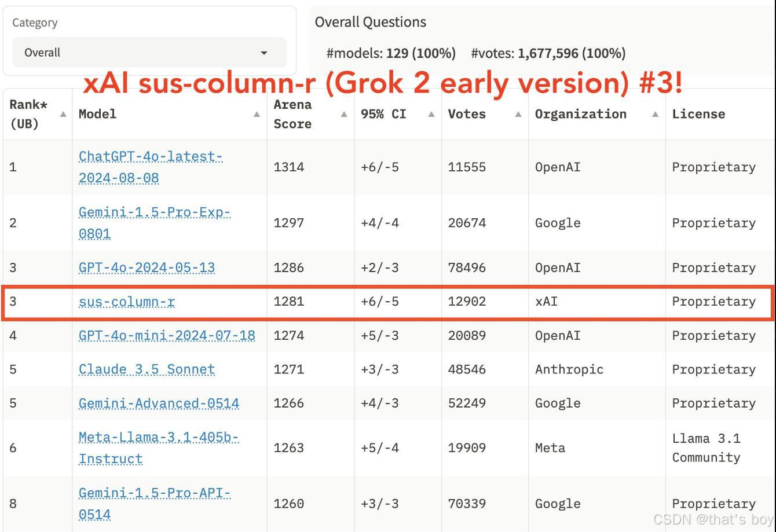The height and width of the screenshot is (532, 776).
Task: Click the Overall Questions heading
Action: 371,22
